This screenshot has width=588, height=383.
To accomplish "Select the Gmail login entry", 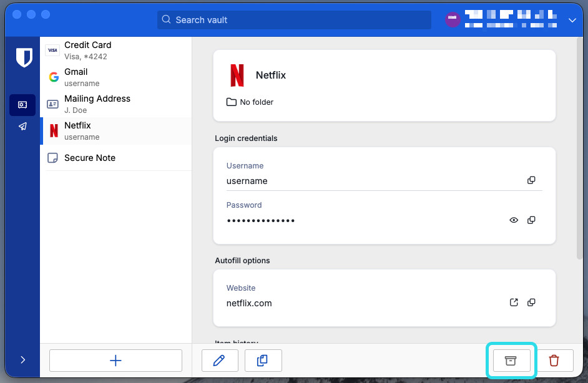I will 94,77.
